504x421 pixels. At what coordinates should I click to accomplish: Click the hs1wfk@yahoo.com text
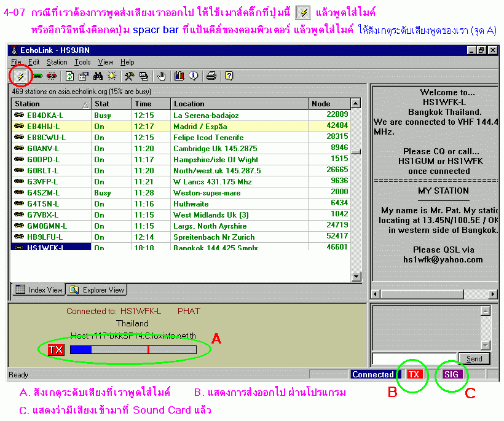443,260
